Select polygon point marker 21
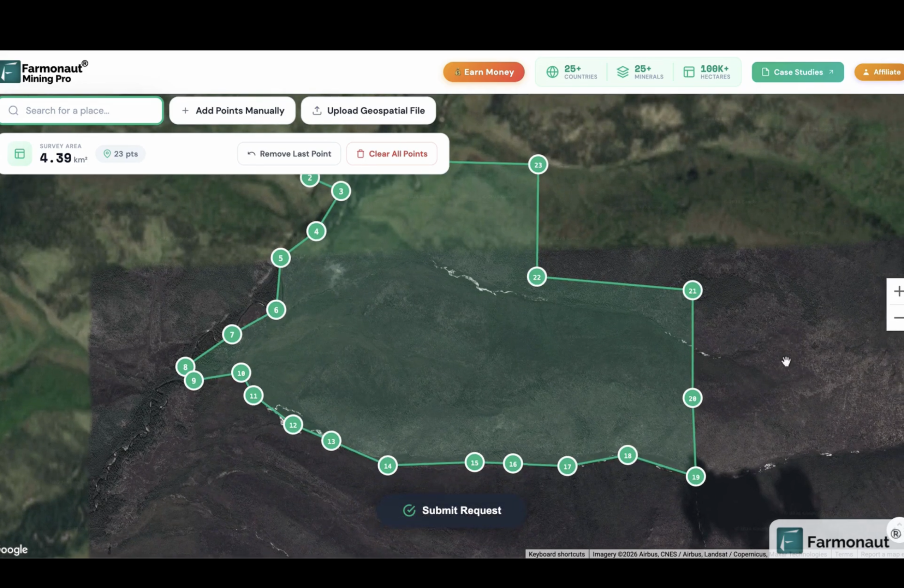The image size is (904, 588). tap(692, 291)
